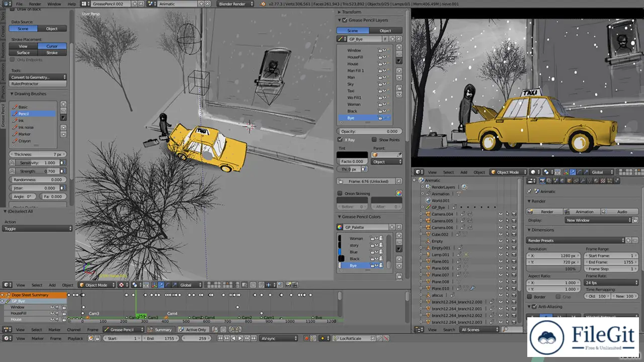Viewport: 644px width, 362px height.
Task: Toggle the Grease Pencil Layers panel checkbox
Action: tap(344, 20)
